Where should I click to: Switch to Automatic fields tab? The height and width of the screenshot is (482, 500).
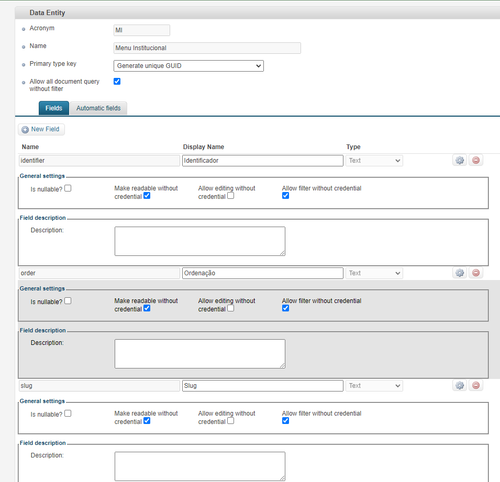(98, 108)
